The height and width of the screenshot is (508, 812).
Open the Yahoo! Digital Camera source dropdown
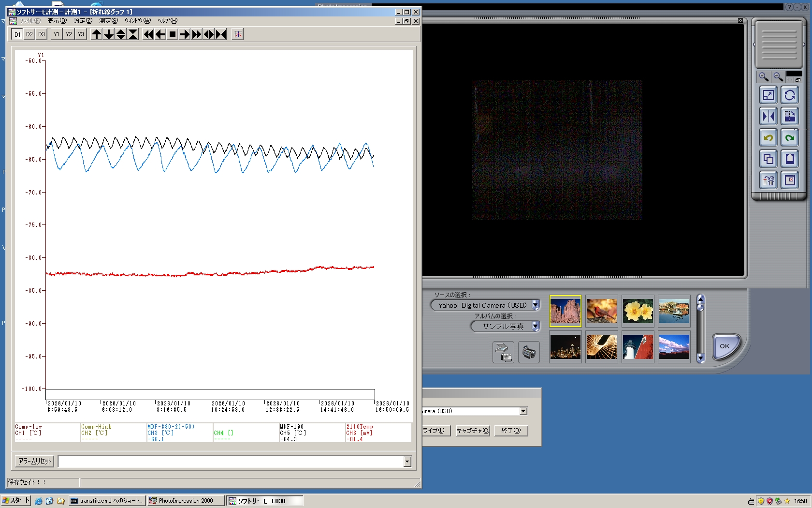click(536, 305)
